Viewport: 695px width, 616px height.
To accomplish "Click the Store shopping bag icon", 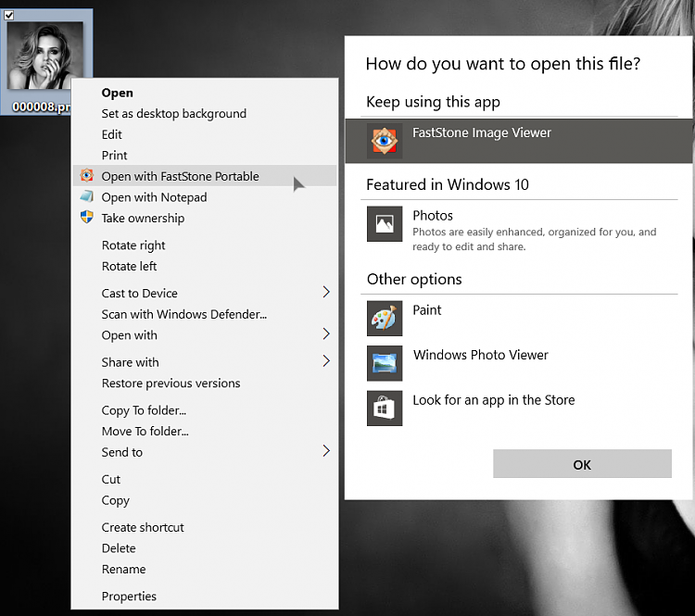I will (x=385, y=409).
